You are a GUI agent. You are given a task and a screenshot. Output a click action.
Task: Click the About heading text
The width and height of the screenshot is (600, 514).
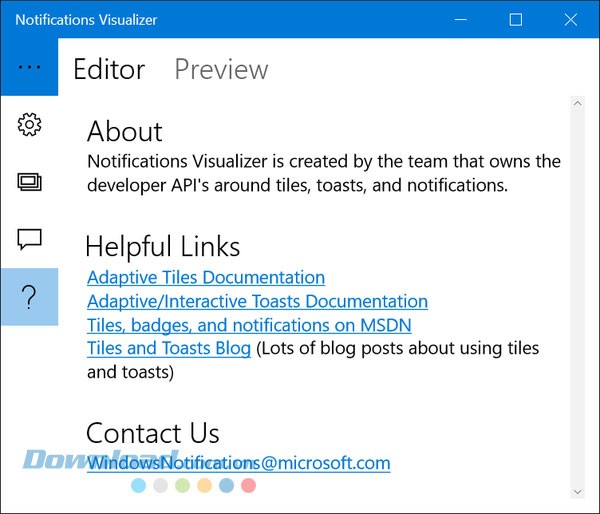pos(125,131)
